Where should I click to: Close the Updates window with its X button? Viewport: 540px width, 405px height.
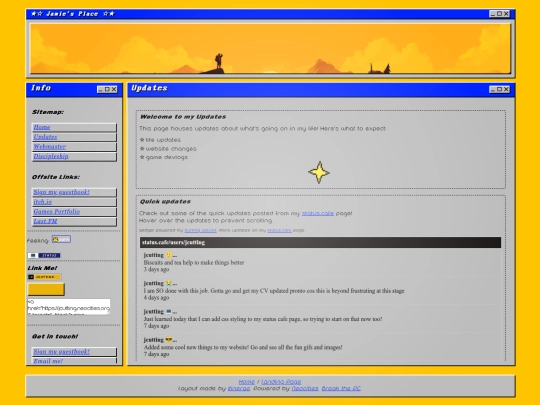pyautogui.click(x=506, y=90)
